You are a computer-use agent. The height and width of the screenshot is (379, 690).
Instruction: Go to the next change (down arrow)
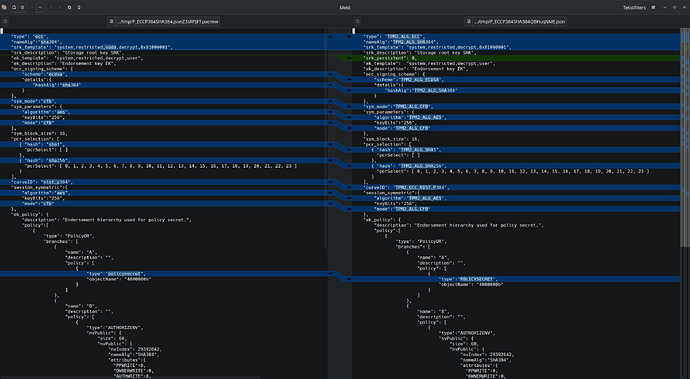pyautogui.click(x=40, y=7)
